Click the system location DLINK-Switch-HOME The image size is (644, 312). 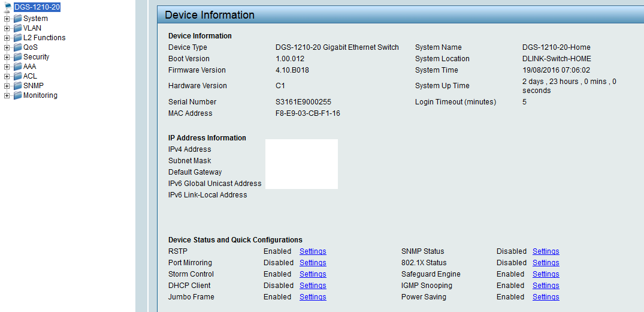(x=557, y=58)
